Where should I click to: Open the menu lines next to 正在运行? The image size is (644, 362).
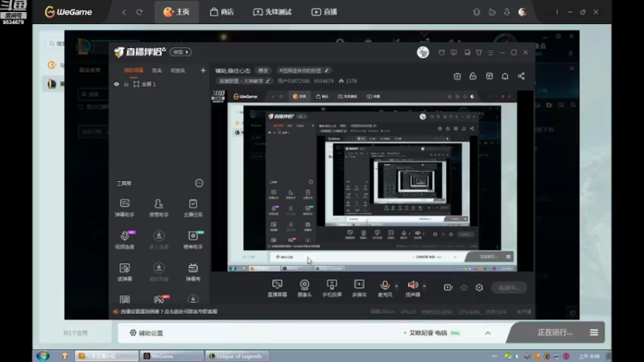(x=594, y=332)
